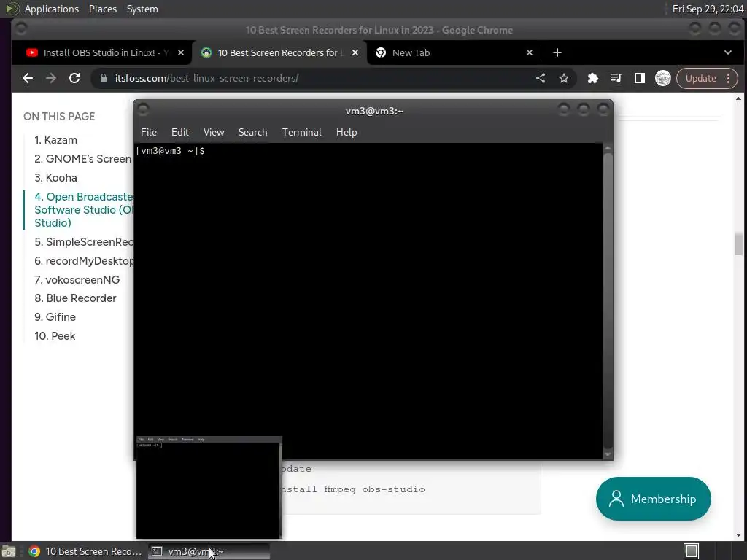Open terminal Help menu
The height and width of the screenshot is (560, 747).
coord(347,133)
